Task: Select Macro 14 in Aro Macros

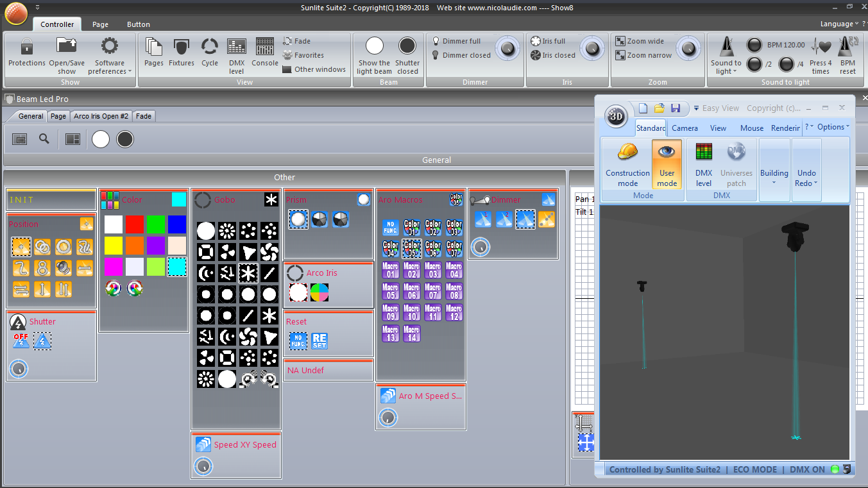Action: (412, 333)
